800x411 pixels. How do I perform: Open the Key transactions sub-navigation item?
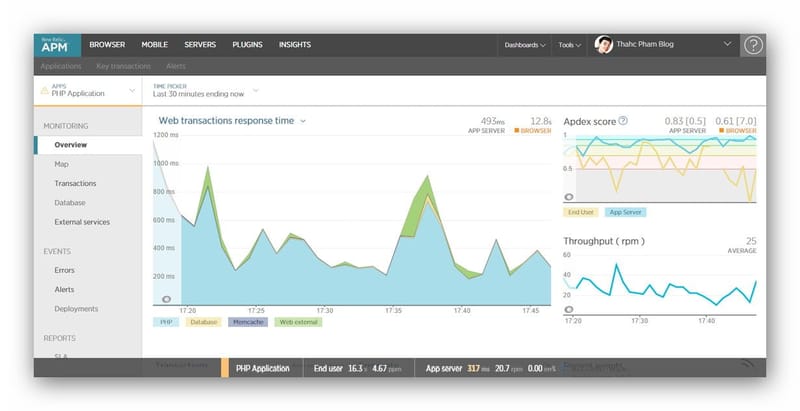(x=123, y=66)
